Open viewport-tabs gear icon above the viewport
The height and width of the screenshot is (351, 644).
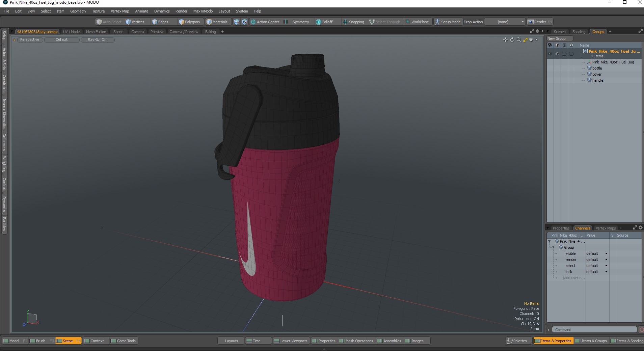538,31
